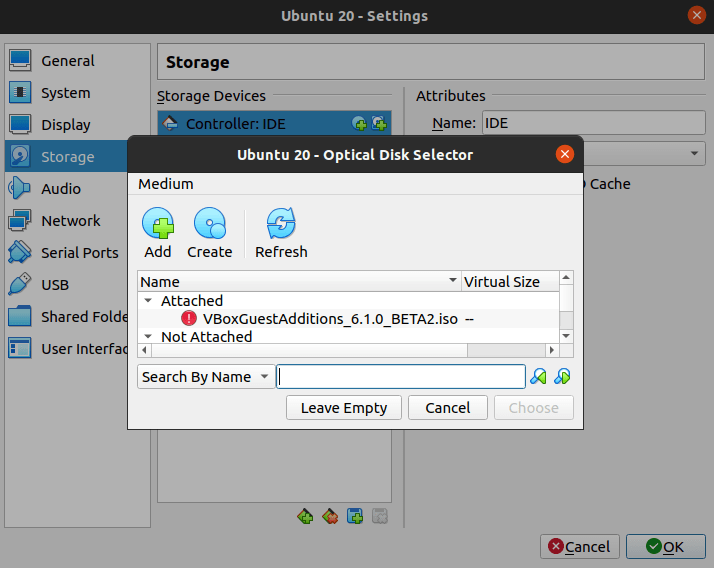Remove storage attachment icon (greyed)
Image resolution: width=714 pixels, height=568 pixels.
click(379, 516)
